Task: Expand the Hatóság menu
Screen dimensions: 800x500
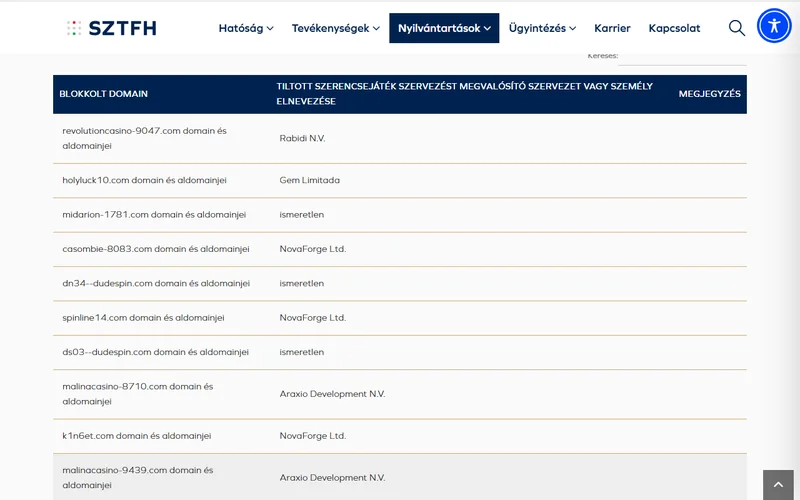Action: (246, 28)
